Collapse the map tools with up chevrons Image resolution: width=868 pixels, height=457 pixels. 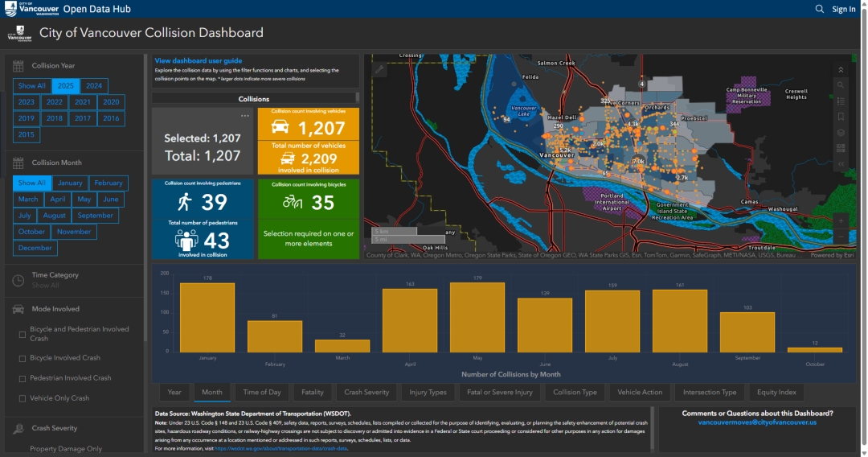coord(841,70)
